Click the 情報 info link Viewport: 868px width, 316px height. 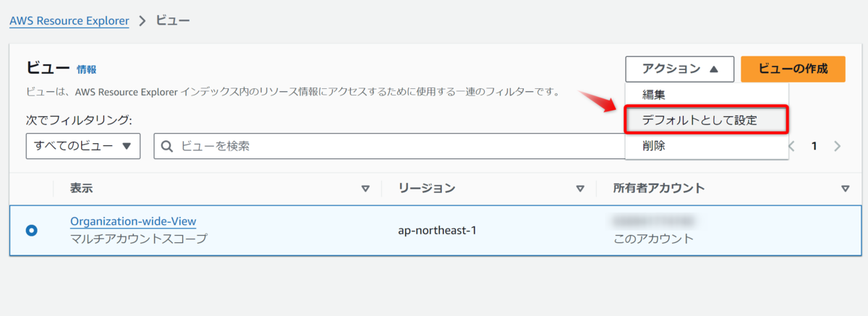[x=87, y=70]
